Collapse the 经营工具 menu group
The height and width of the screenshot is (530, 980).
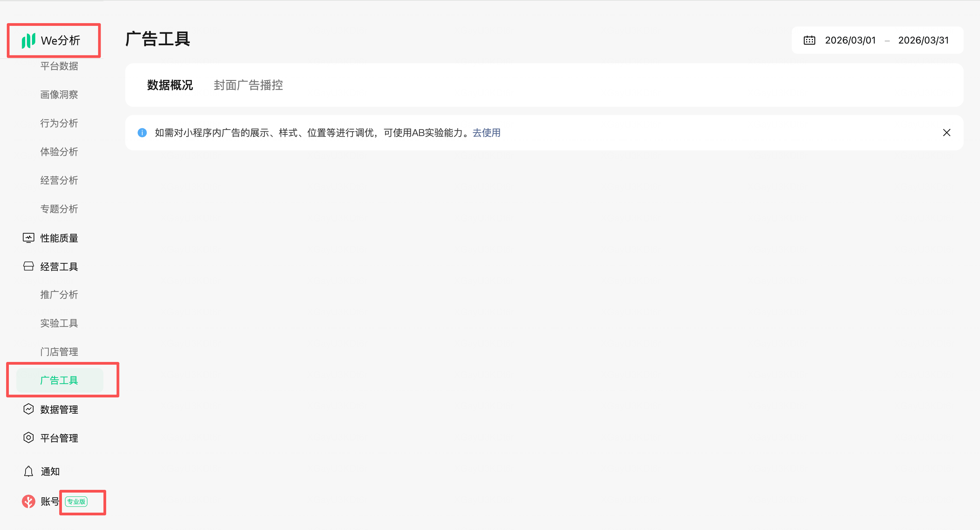[59, 266]
